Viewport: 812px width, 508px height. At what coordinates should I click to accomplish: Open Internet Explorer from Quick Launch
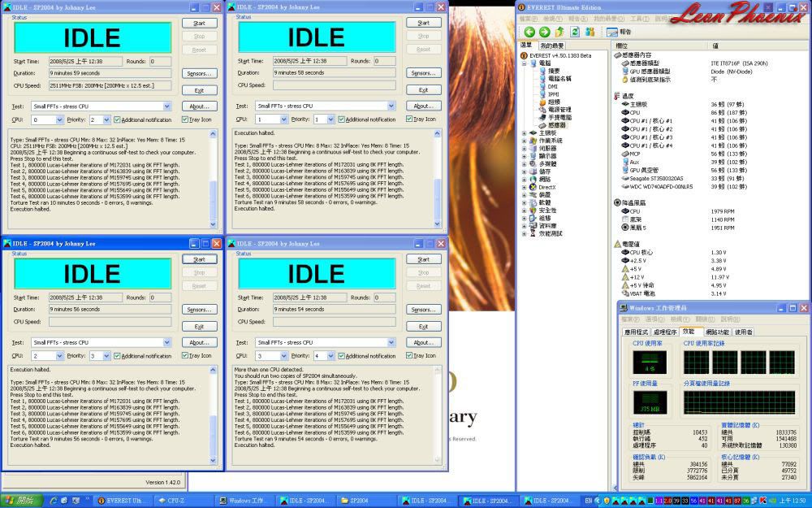pyautogui.click(x=53, y=501)
